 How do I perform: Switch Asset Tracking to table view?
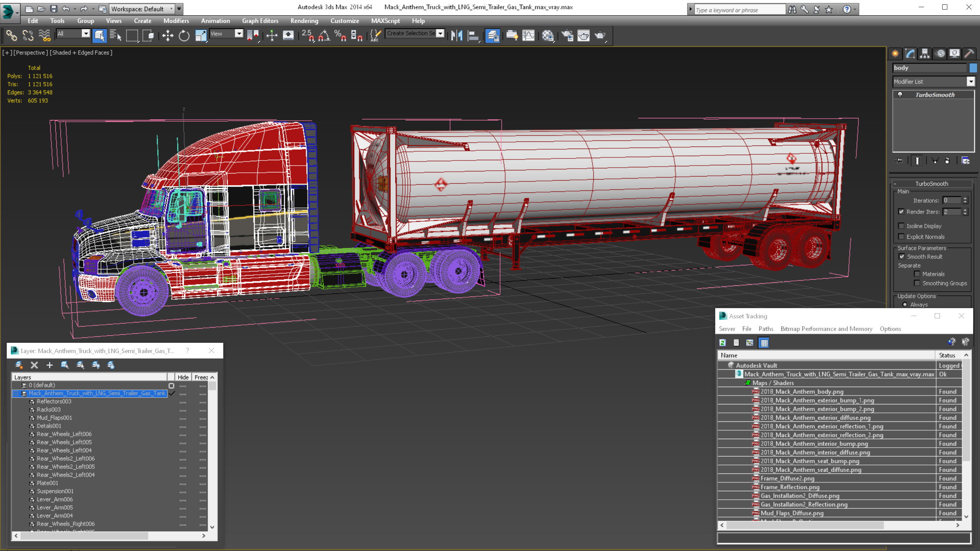point(764,343)
